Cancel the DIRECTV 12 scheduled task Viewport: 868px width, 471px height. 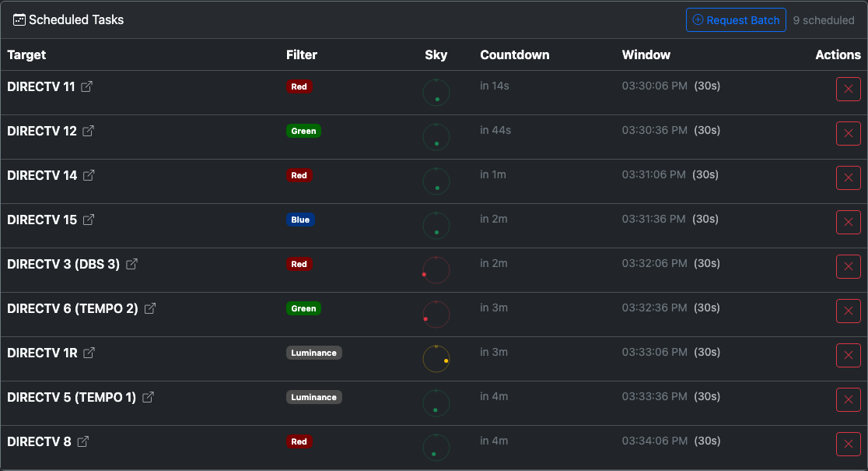click(848, 134)
